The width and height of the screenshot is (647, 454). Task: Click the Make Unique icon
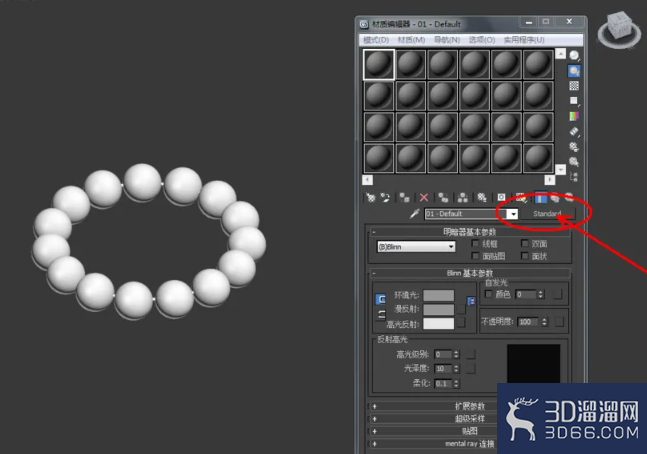pos(463,198)
